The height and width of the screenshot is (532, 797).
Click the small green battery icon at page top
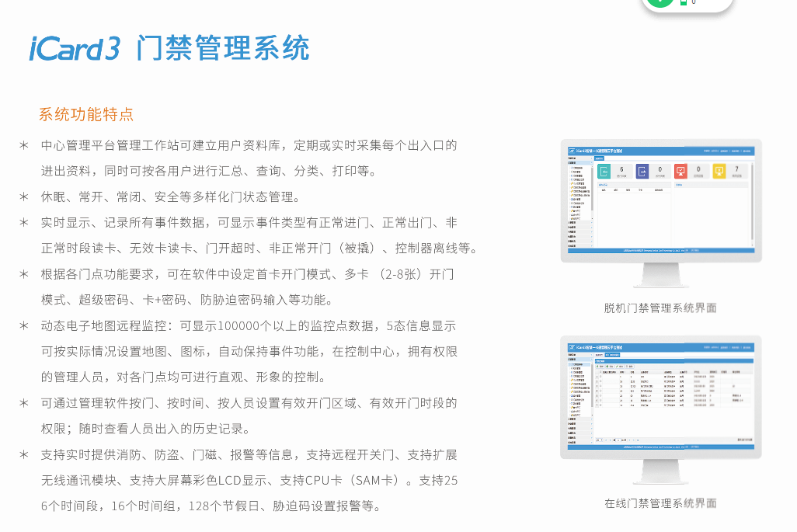click(x=684, y=2)
